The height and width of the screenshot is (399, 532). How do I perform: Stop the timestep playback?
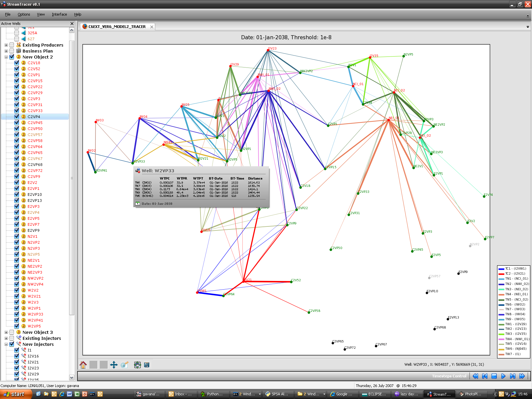click(x=494, y=376)
